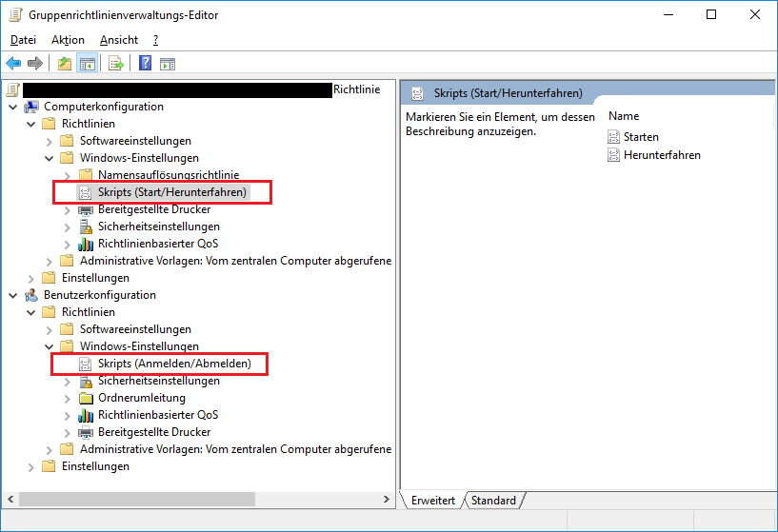Image resolution: width=778 pixels, height=532 pixels.
Task: Select Skripts (Anmelden/Abmelden) in the tree
Action: coord(174,364)
